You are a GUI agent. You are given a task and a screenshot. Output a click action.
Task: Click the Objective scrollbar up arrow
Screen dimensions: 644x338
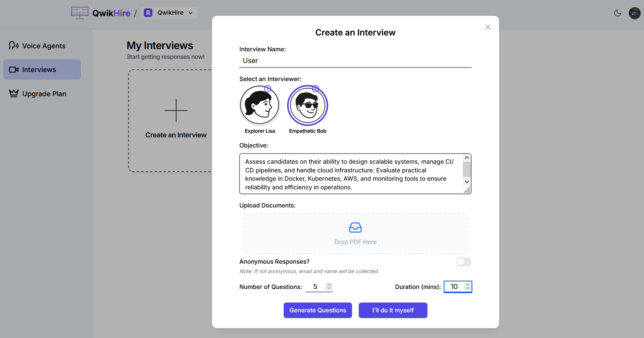467,158
